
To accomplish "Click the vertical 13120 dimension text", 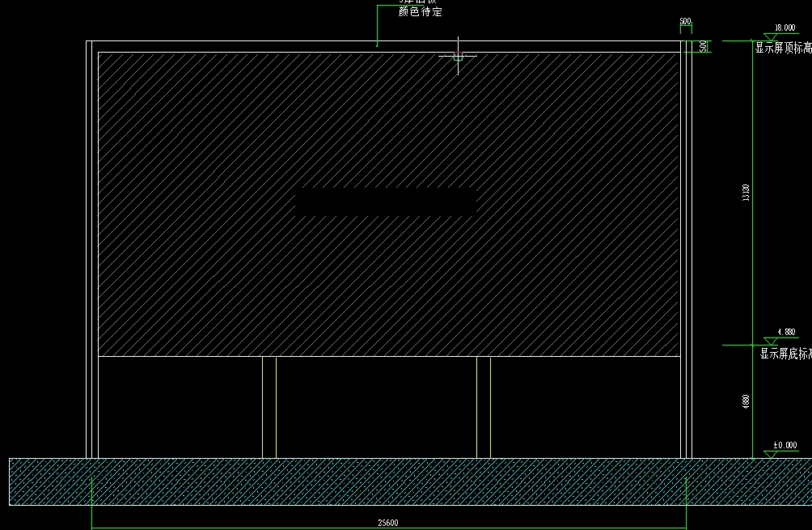I will tap(746, 193).
